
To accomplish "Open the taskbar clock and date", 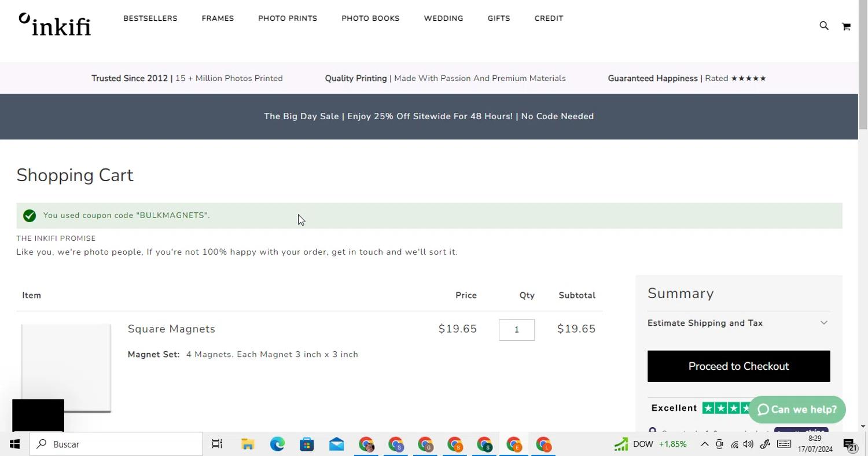I will [815, 444].
